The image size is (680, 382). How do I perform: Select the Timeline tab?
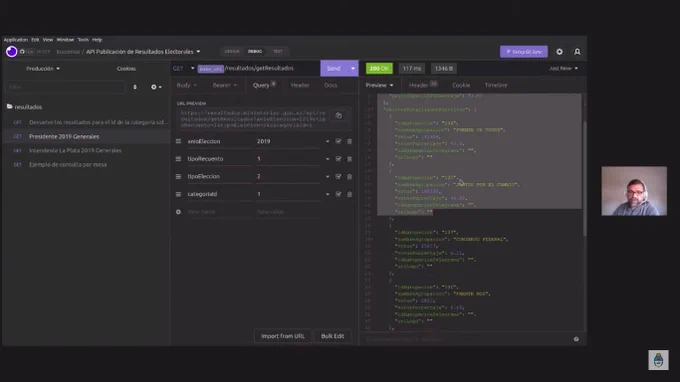point(496,85)
